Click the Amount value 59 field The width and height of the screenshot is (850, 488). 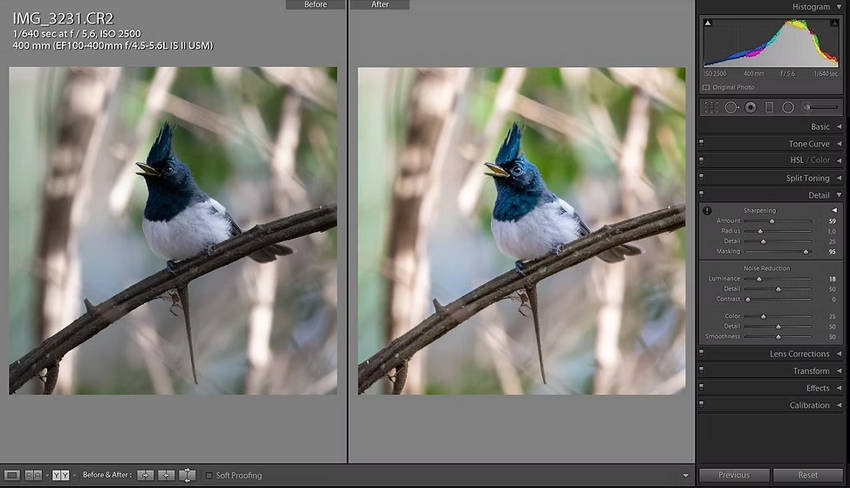click(x=832, y=221)
